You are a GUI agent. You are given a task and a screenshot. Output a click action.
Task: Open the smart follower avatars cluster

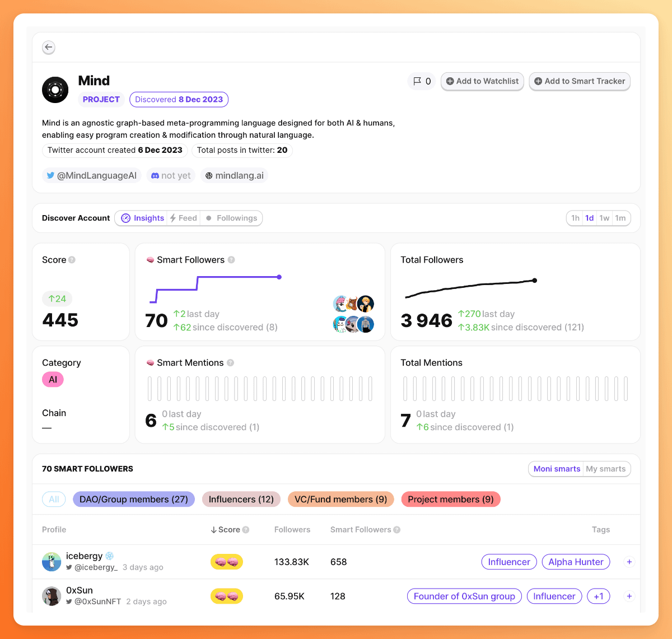click(353, 314)
